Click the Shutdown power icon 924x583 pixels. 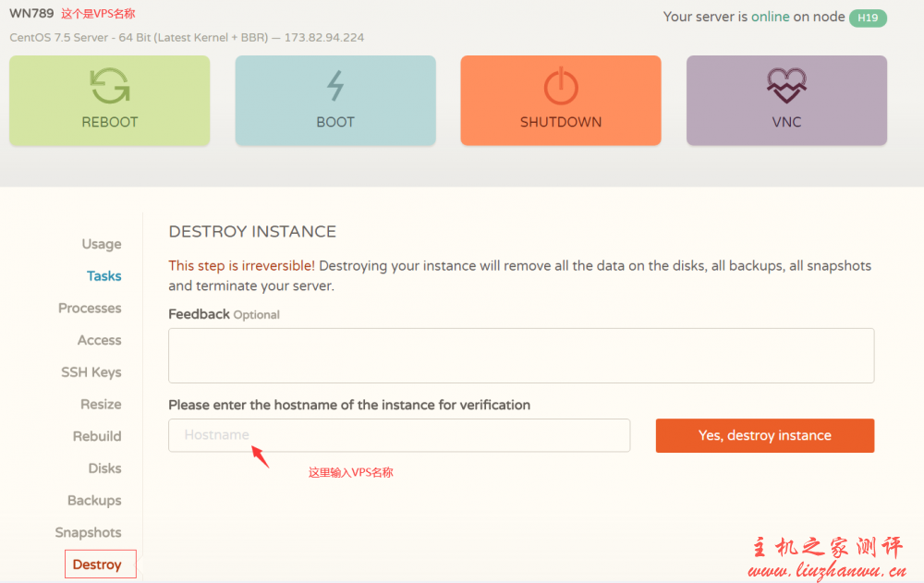click(560, 86)
